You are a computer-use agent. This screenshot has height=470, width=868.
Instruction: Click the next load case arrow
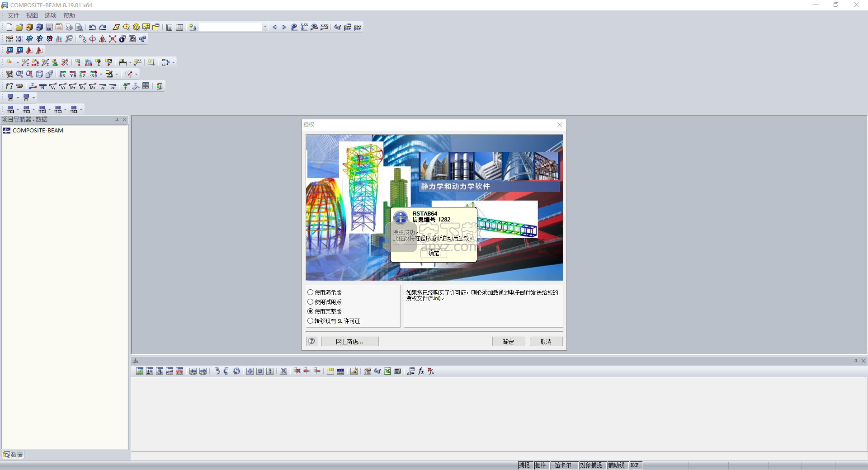point(284,27)
